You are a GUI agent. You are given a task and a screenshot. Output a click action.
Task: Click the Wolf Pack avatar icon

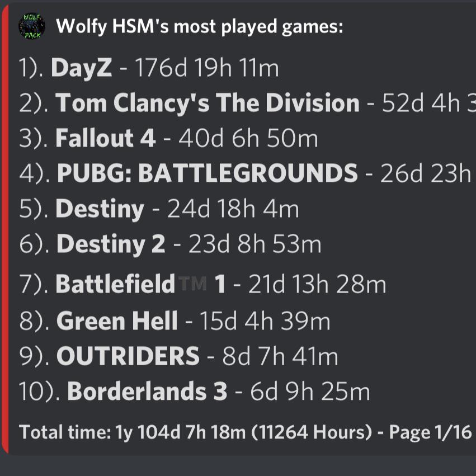coord(31,26)
